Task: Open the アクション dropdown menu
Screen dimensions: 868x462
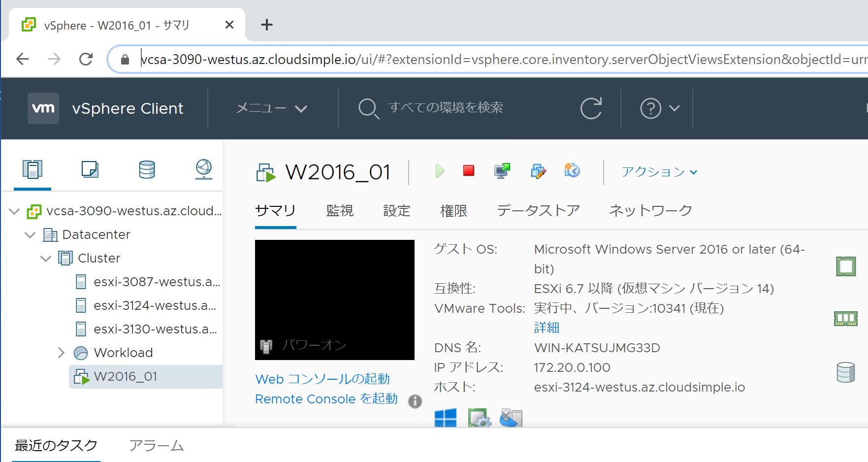Action: 658,172
